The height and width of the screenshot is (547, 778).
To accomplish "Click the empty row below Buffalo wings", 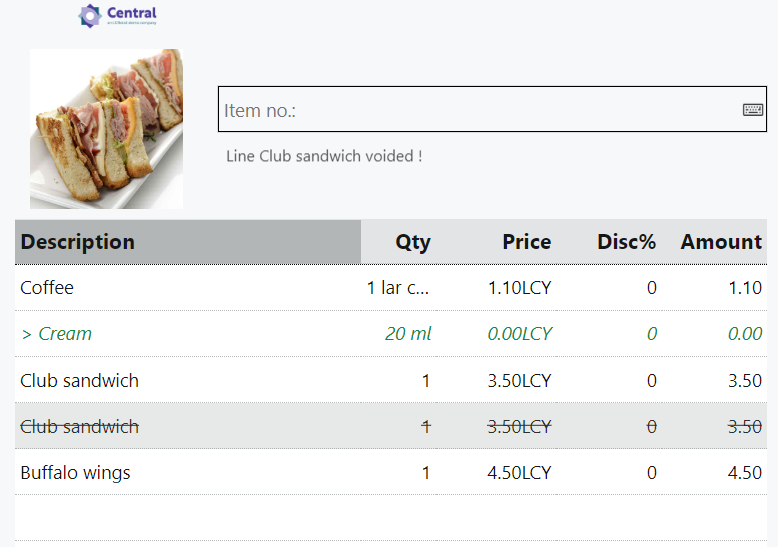I will 390,518.
